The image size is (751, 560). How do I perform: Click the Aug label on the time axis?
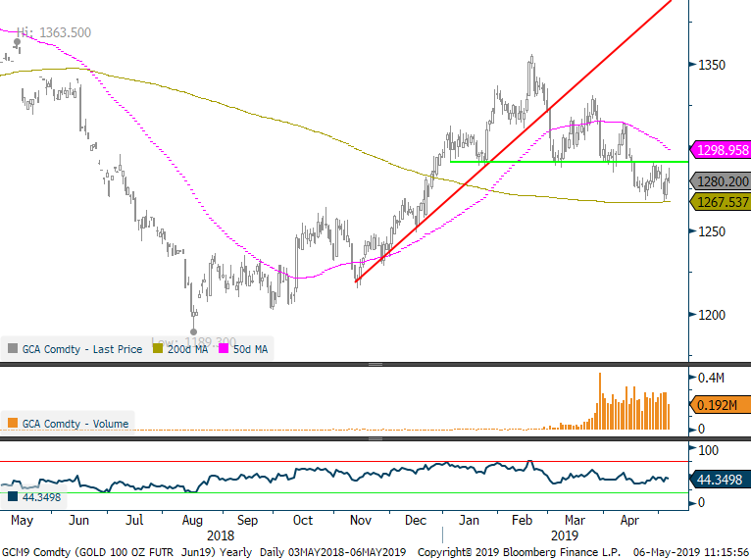pyautogui.click(x=192, y=520)
